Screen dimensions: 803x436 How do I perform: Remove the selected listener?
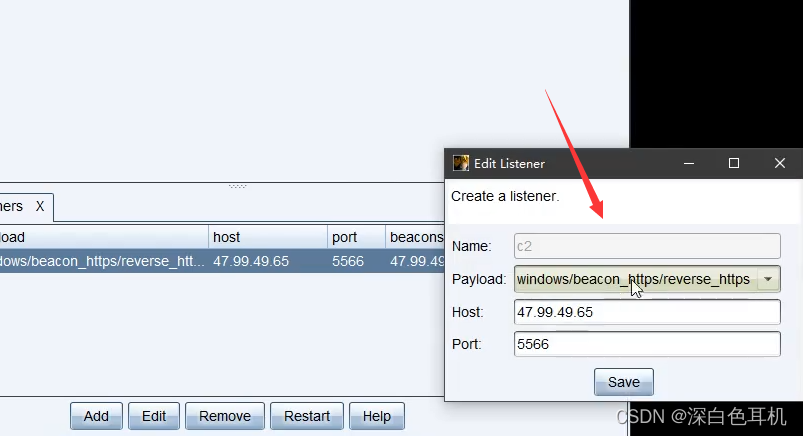(225, 416)
